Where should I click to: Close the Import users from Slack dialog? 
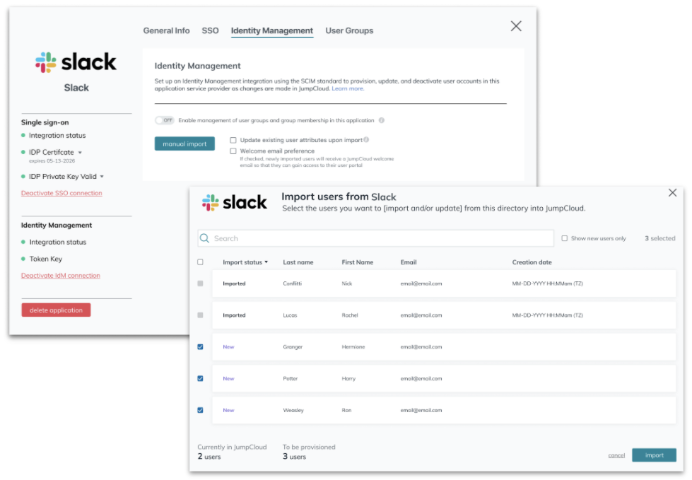tap(672, 193)
